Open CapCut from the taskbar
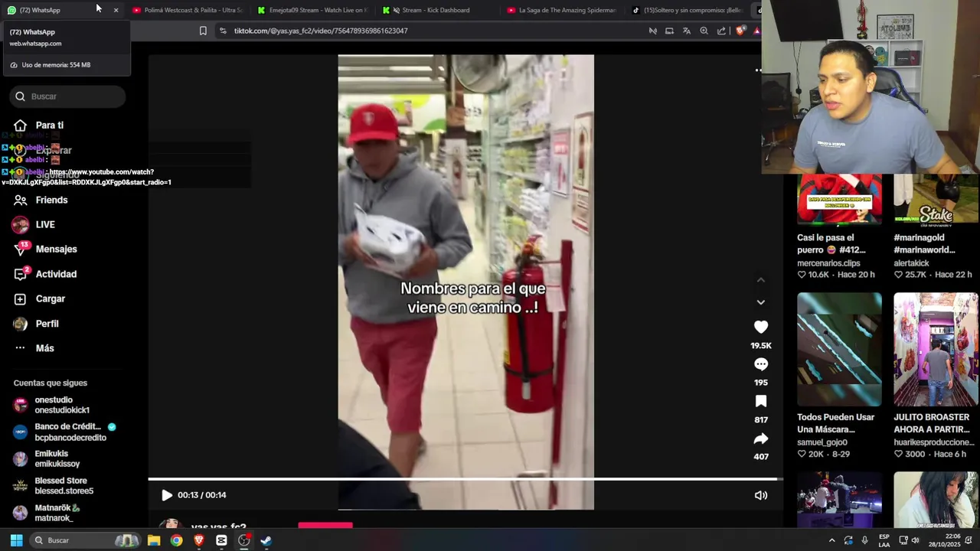 click(221, 540)
